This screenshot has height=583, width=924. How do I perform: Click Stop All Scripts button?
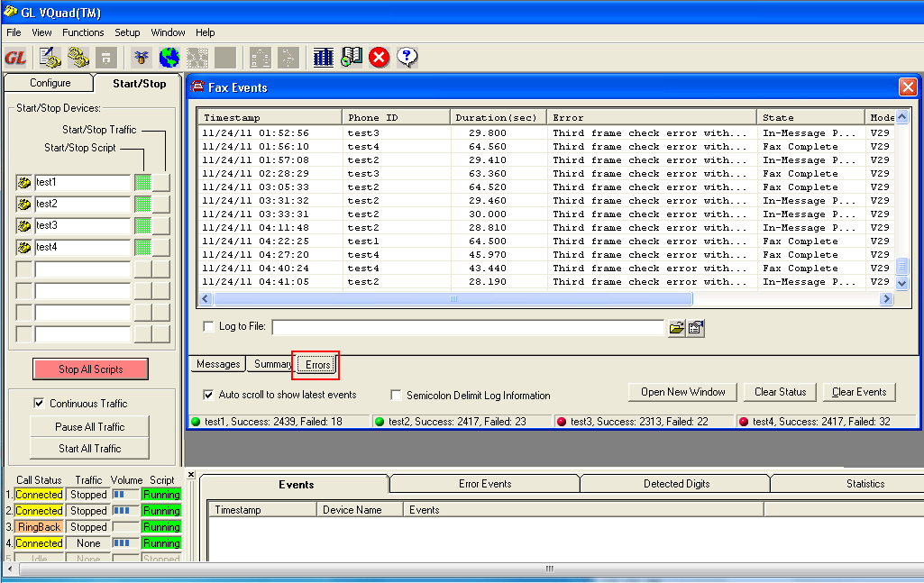[91, 369]
